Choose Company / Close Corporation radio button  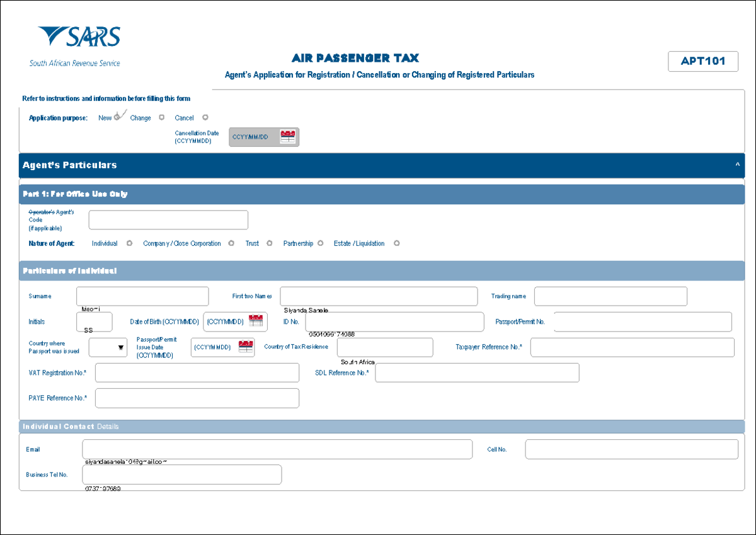click(x=231, y=243)
